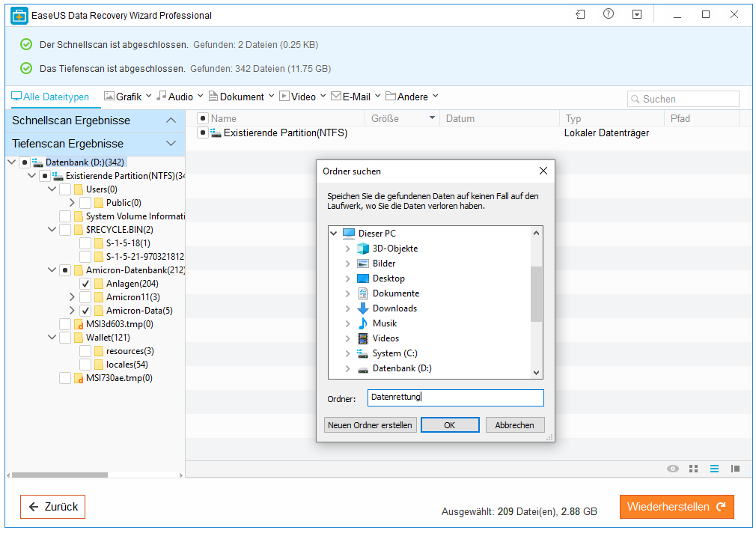The width and height of the screenshot is (756, 533).
Task: Click the left tree horizontal scrollbar thumb
Action: [60, 475]
